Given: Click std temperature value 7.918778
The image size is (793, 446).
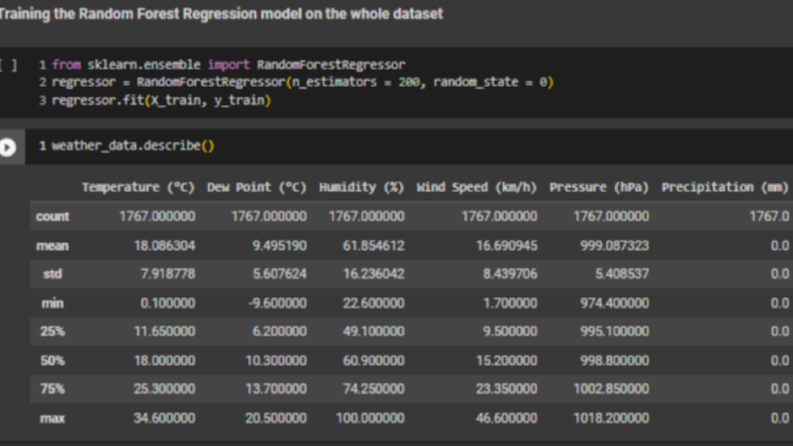Looking at the screenshot, I should (168, 274).
